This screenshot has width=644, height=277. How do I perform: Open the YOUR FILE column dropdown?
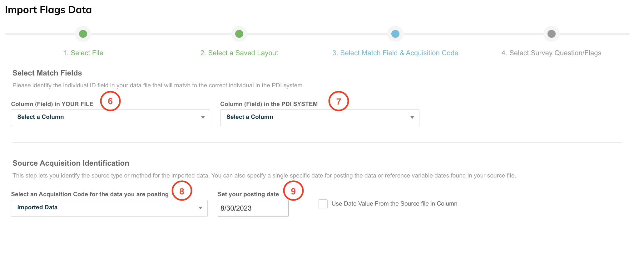111,118
